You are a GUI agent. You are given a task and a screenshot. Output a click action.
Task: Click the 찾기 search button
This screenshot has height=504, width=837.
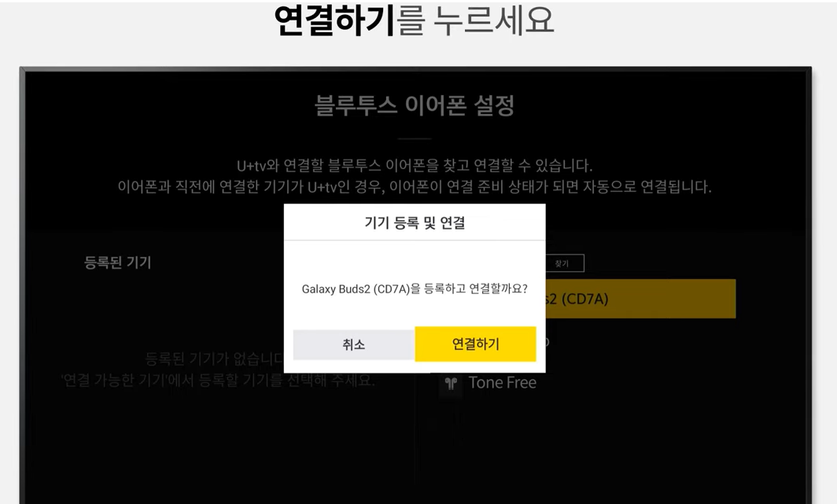[x=564, y=263]
